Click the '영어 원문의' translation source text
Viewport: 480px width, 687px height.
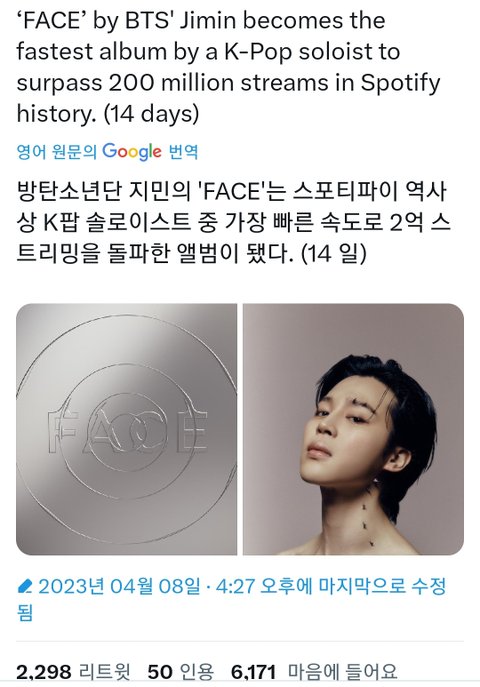coord(56,152)
